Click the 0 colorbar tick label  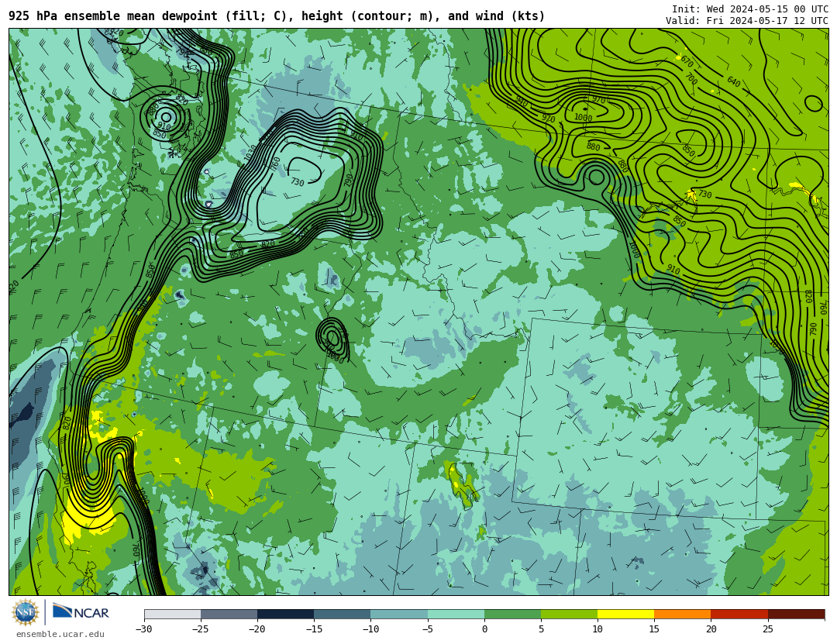pos(484,629)
